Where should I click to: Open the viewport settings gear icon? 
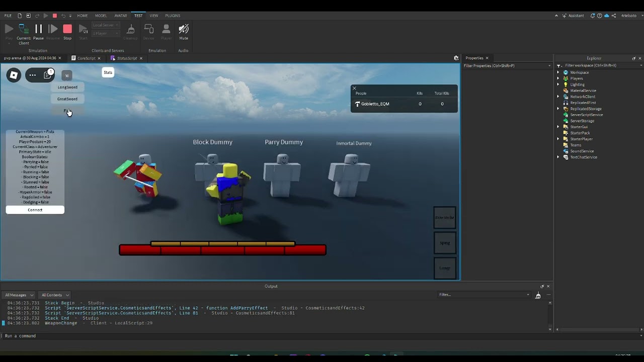pyautogui.click(x=456, y=58)
